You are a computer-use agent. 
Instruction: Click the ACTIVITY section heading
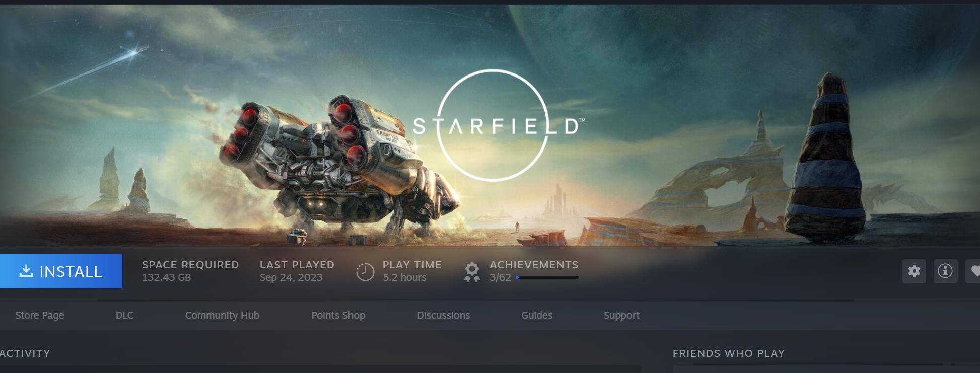(x=25, y=353)
